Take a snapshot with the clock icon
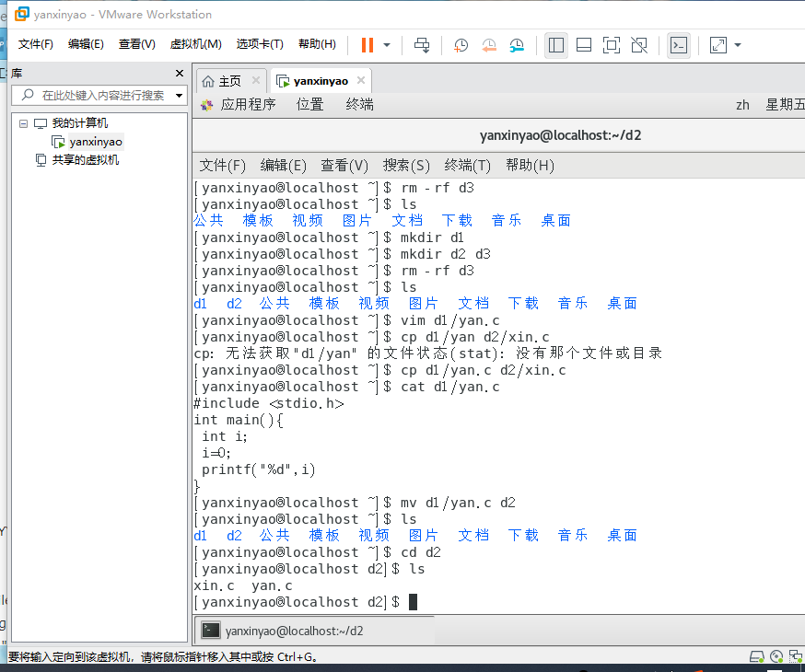 point(461,45)
